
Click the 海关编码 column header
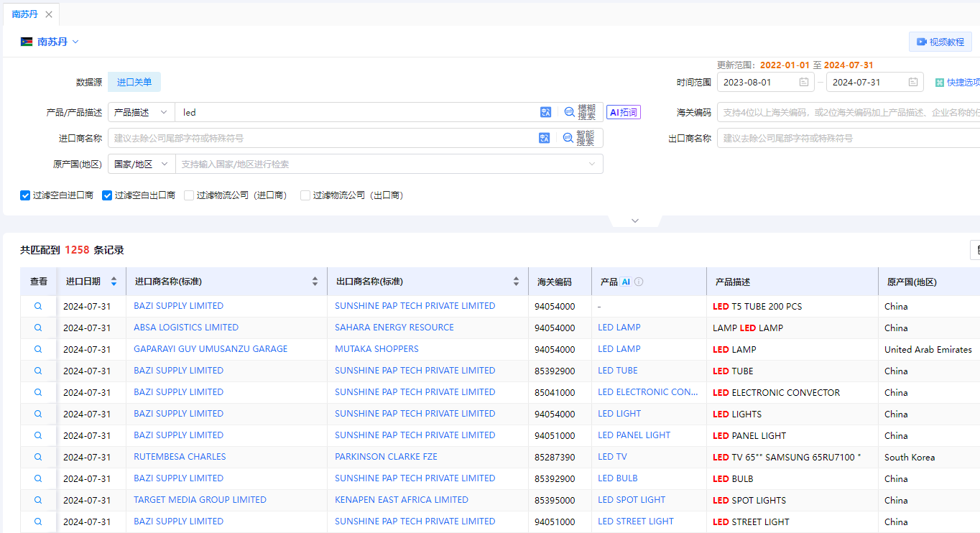555,282
